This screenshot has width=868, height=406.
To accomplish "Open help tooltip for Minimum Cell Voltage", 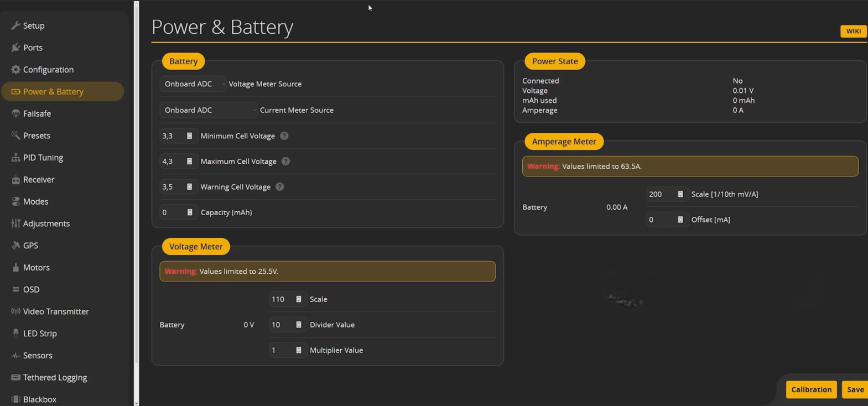I will click(284, 136).
